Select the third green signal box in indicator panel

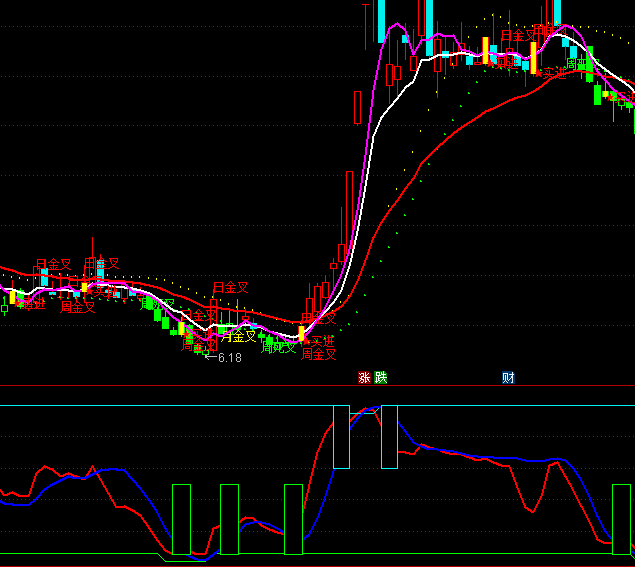click(293, 519)
